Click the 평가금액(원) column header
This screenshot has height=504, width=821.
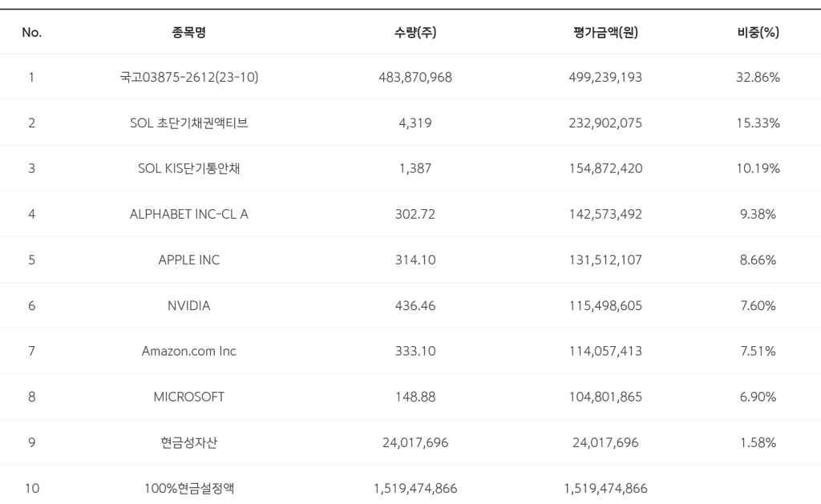605,32
